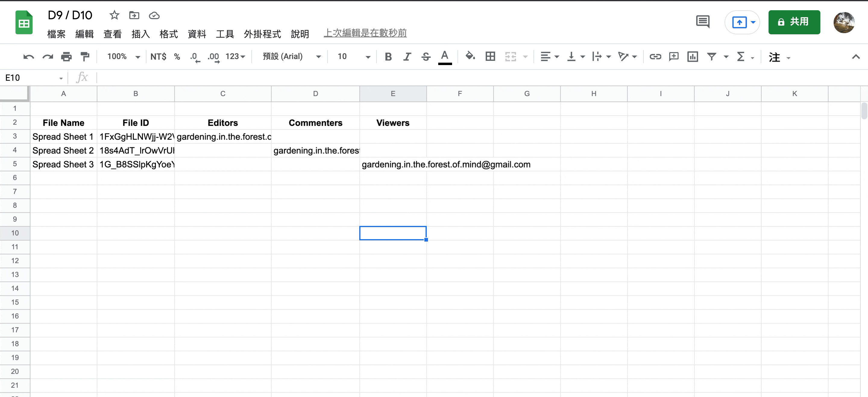
Task: Open zoom level 100% dropdown
Action: click(x=123, y=57)
